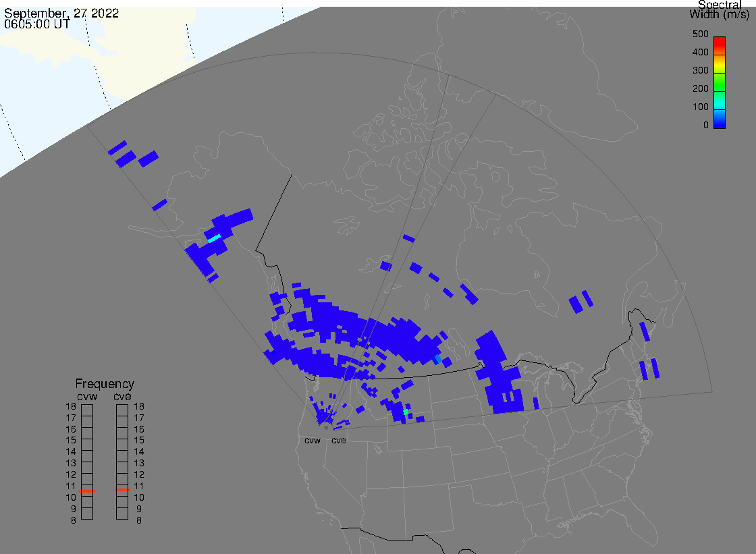
Task: Select the '100' label on the colorbar
Action: [x=700, y=107]
